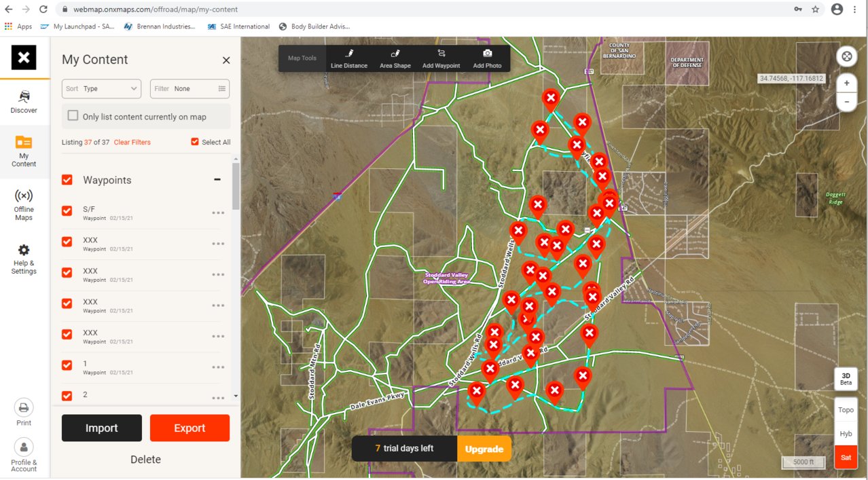Go back in browser history
Image resolution: width=868 pixels, height=480 pixels.
pos(8,10)
